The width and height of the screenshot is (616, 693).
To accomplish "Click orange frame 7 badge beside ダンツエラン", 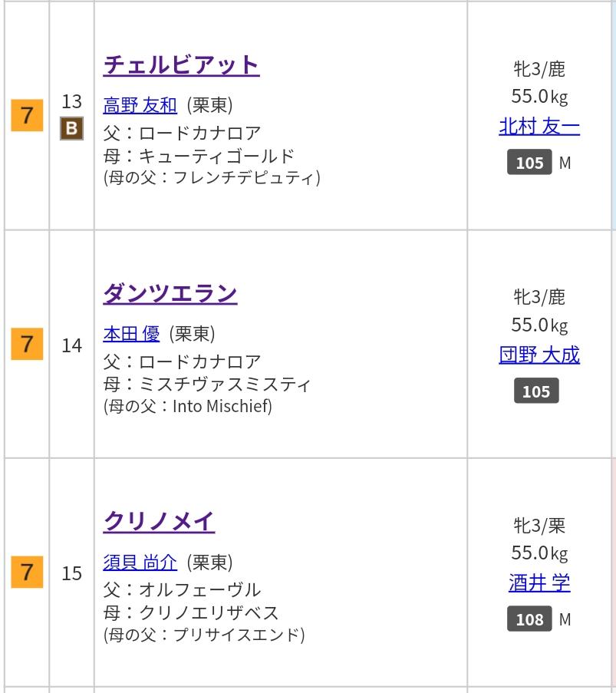I will tap(27, 345).
